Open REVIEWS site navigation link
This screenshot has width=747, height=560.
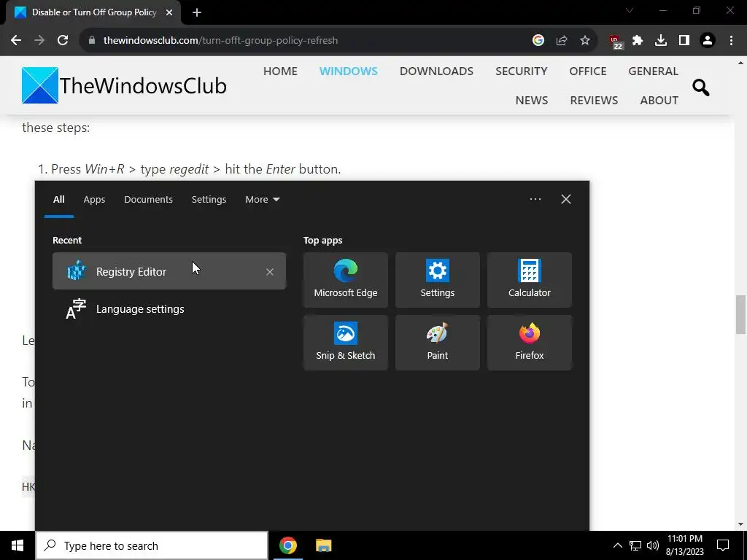click(x=594, y=100)
